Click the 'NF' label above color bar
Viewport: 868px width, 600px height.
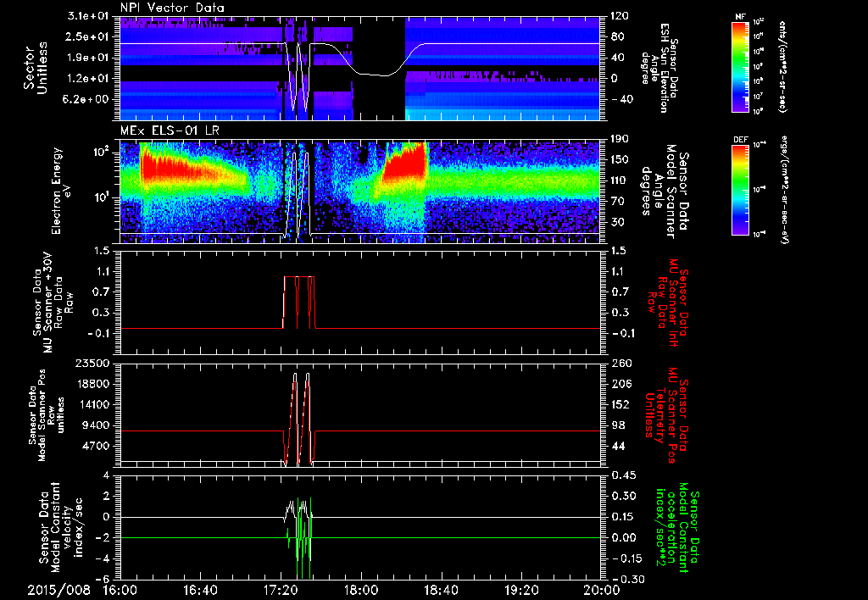coord(740,17)
